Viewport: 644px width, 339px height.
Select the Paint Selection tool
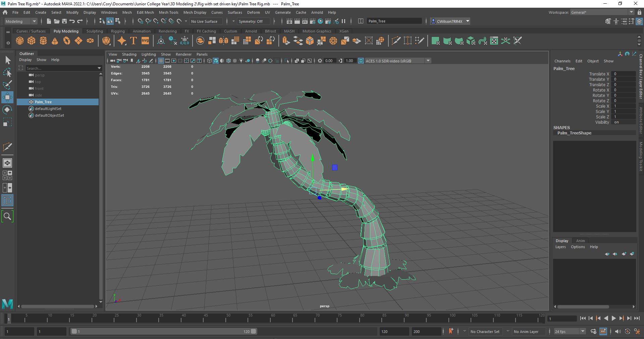click(x=7, y=84)
